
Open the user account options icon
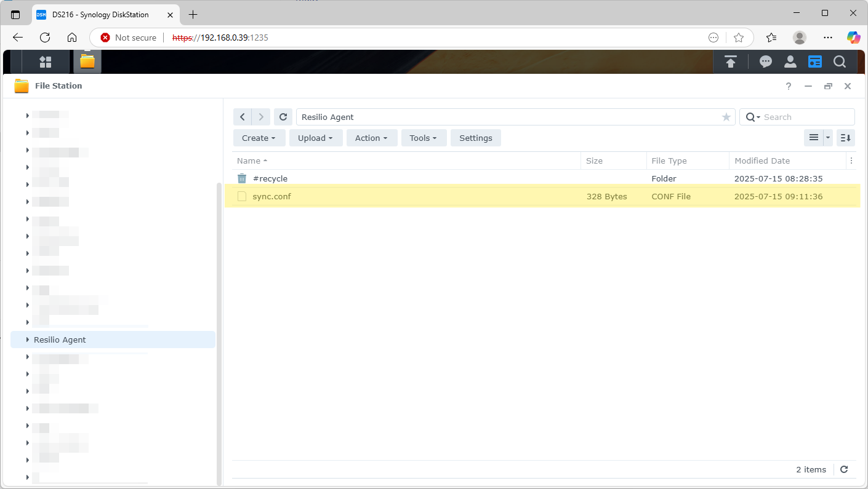[790, 62]
